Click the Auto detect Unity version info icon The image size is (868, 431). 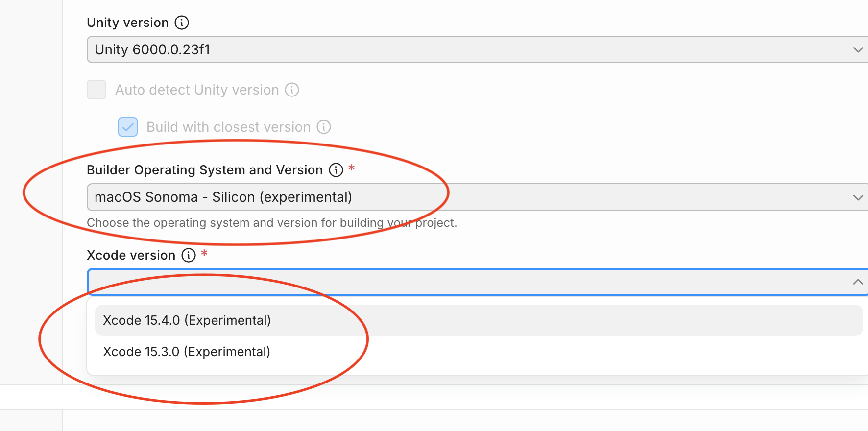291,90
